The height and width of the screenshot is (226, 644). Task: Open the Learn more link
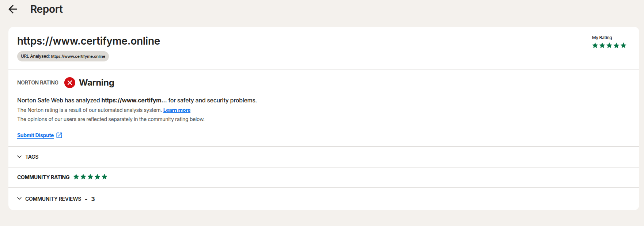(x=177, y=110)
